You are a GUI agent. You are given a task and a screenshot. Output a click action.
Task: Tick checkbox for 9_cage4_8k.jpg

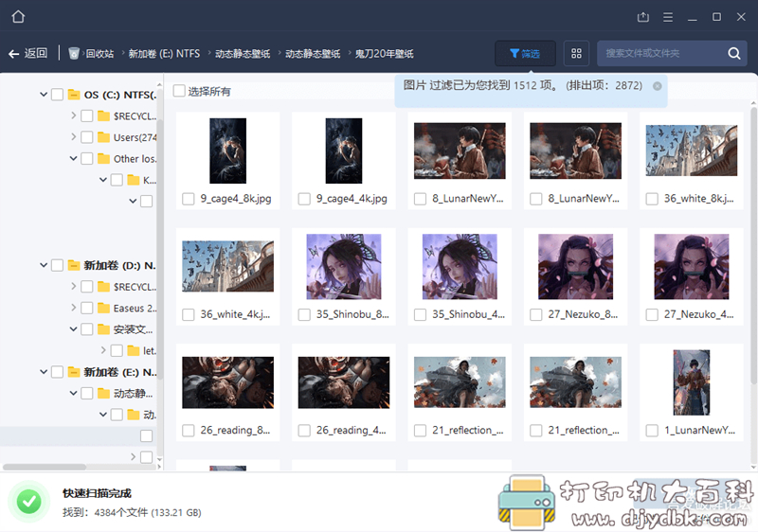[188, 199]
